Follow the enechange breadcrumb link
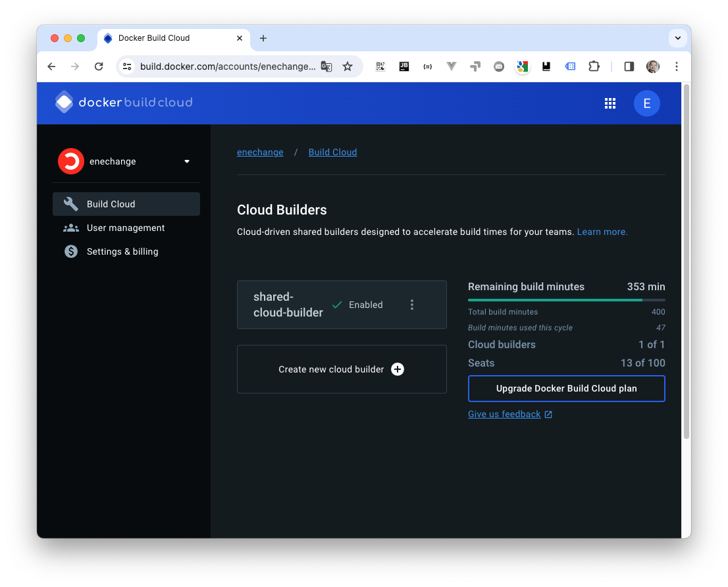The width and height of the screenshot is (728, 587). pos(260,152)
